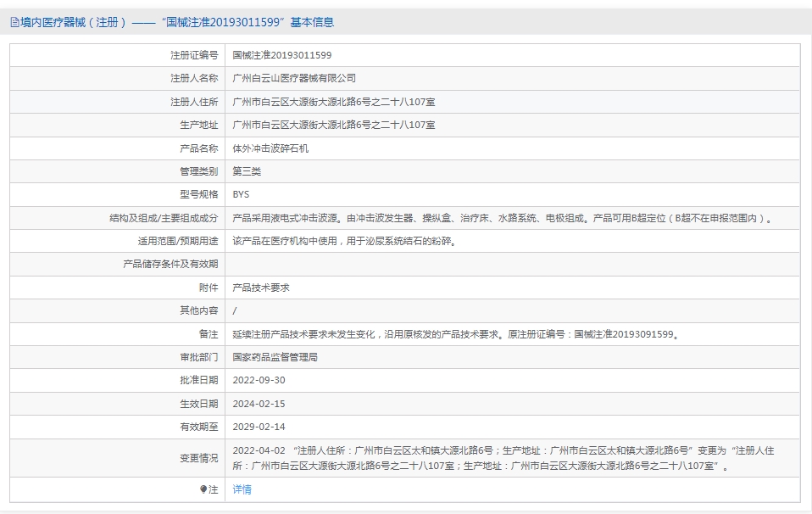This screenshot has width=812, height=514.
Task: Click intended use text 该产品在医疗机构中使用
Action: point(345,241)
